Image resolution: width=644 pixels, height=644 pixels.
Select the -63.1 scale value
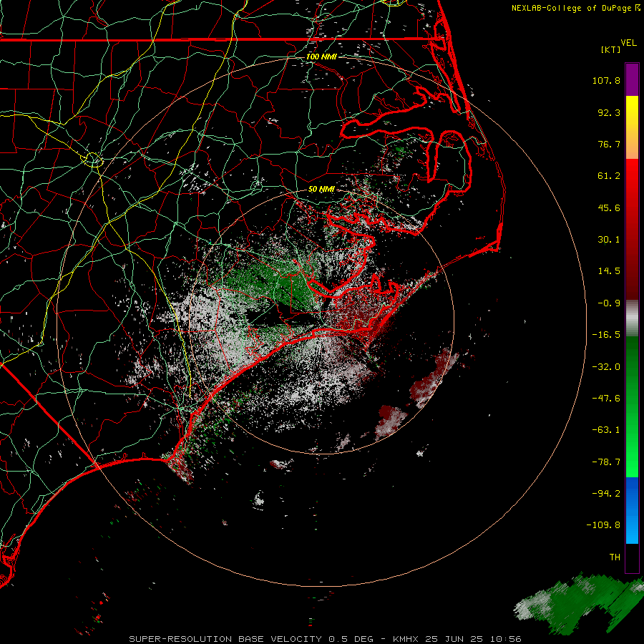(606, 430)
